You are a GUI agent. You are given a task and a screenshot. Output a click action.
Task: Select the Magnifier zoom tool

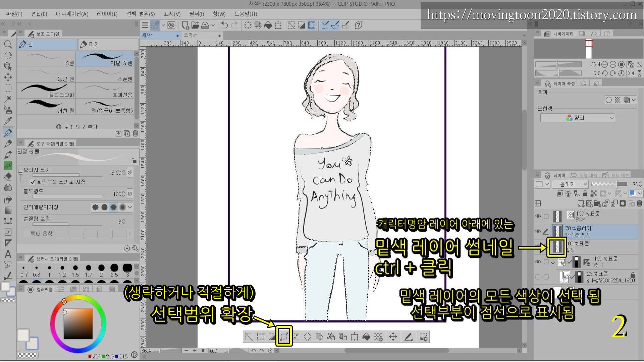tap(8, 44)
